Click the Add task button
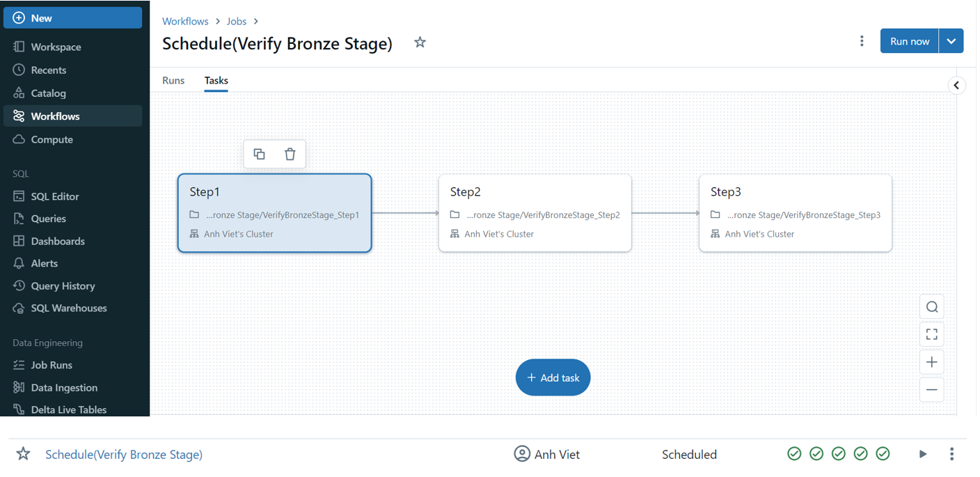This screenshot has width=980, height=477. click(x=553, y=377)
